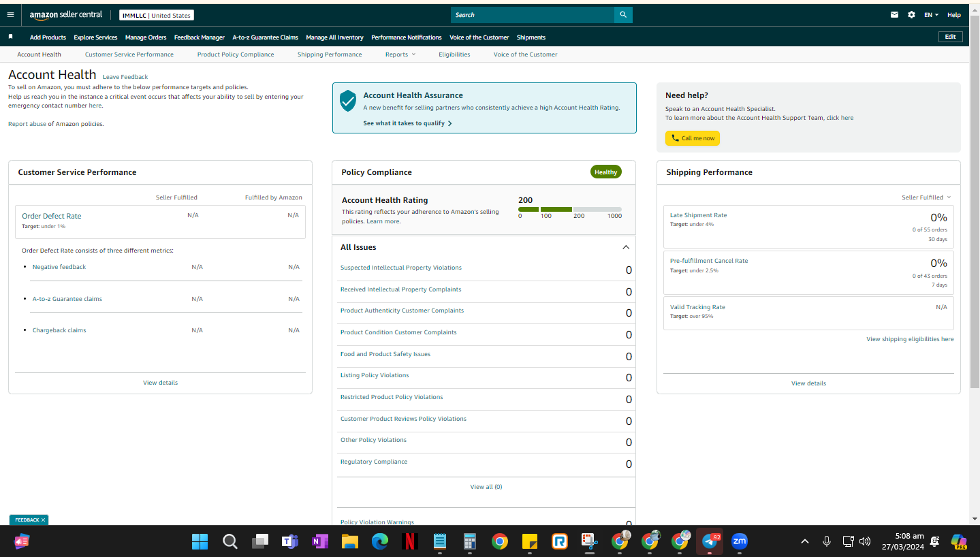Show hidden system tray icons

pos(805,541)
